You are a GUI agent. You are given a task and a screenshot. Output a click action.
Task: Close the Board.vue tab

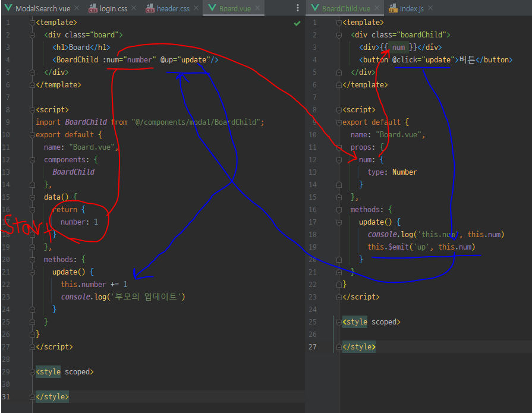pyautogui.click(x=257, y=8)
